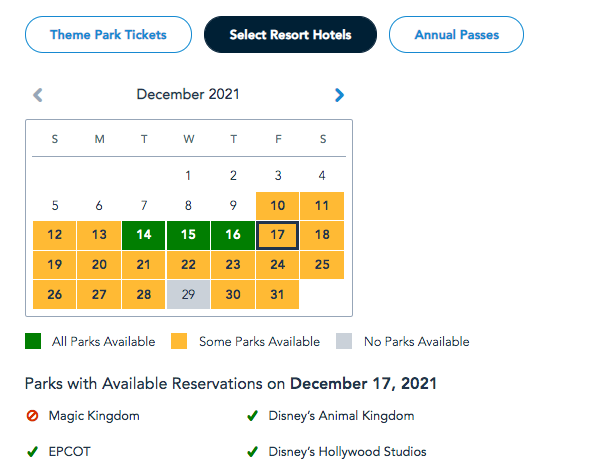Click the EPCOT green checkmark icon

coord(34,451)
